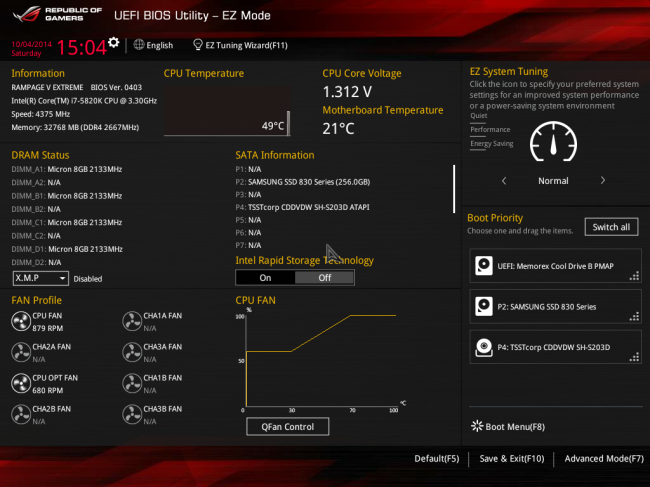Screen dimensions: 650x487
Task: Open the X.M.P dropdown
Action: tap(41, 278)
